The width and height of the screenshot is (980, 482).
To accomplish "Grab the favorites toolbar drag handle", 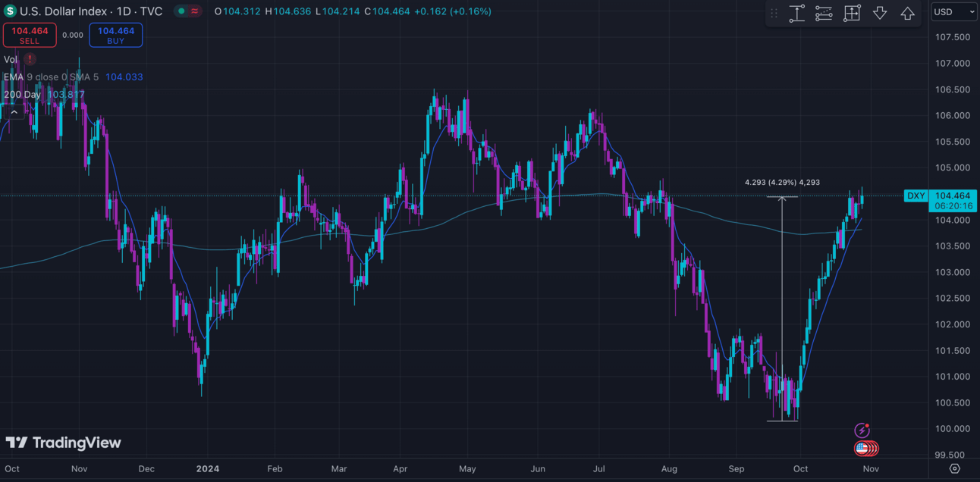I will (774, 13).
